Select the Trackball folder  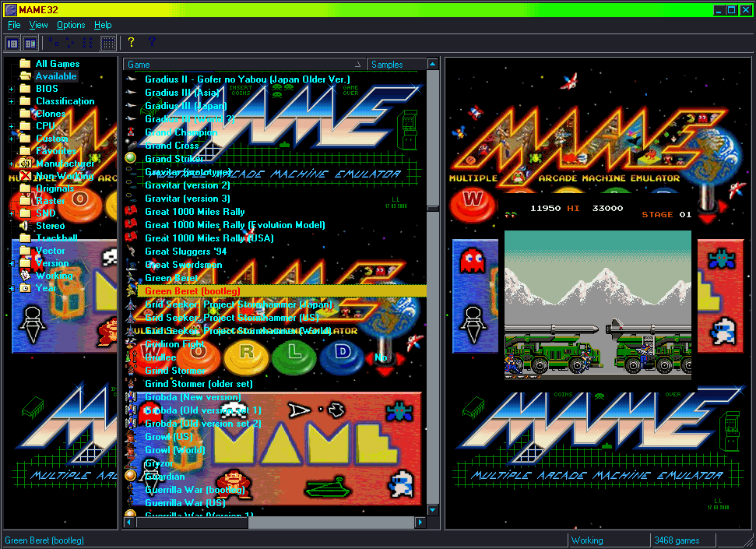(x=56, y=238)
